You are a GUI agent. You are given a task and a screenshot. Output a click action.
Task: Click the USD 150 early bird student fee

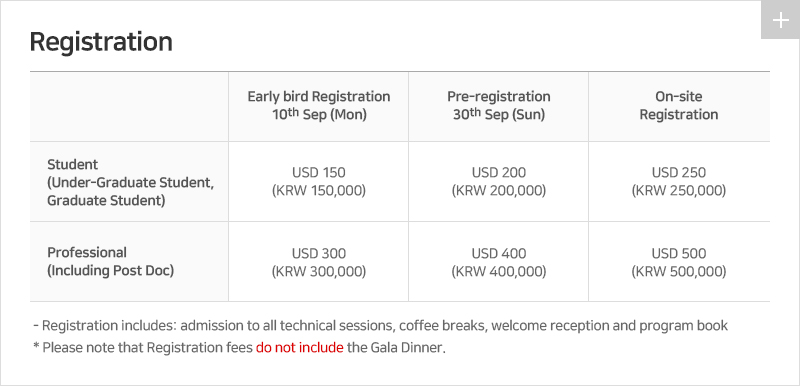pyautogui.click(x=319, y=172)
